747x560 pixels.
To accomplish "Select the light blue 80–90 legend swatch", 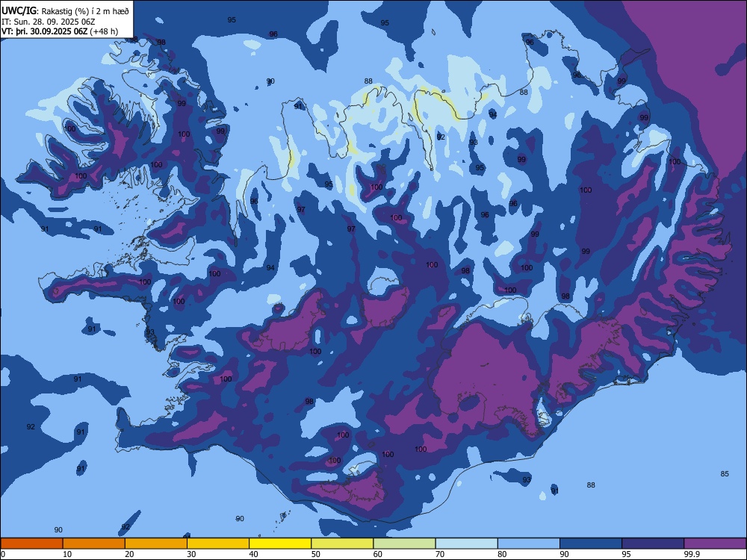I will coord(529,544).
